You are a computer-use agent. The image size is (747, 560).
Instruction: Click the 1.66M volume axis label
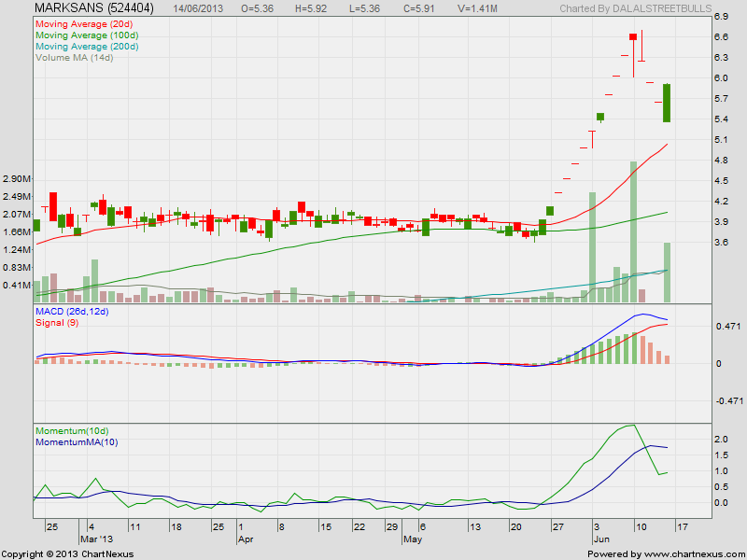[17, 231]
